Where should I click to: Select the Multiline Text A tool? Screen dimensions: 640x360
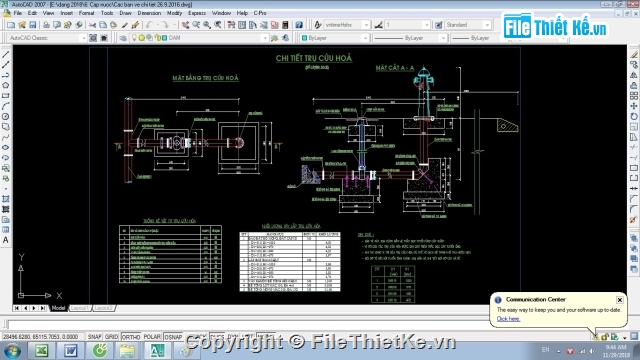pyautogui.click(x=6, y=240)
